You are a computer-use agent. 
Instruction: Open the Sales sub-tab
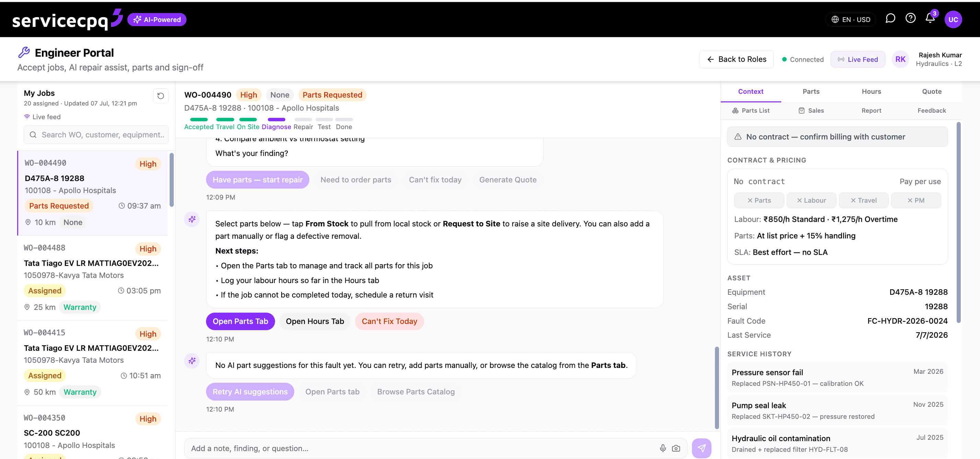811,111
